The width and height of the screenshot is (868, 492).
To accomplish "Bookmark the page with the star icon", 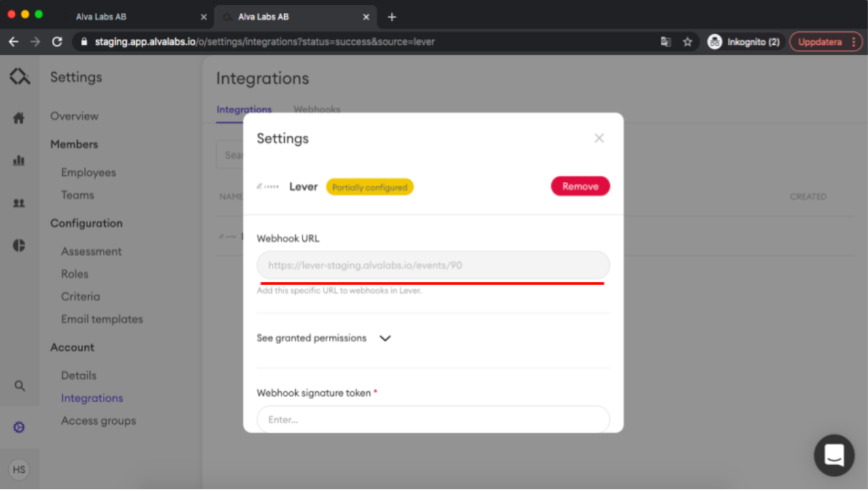I will pyautogui.click(x=688, y=42).
